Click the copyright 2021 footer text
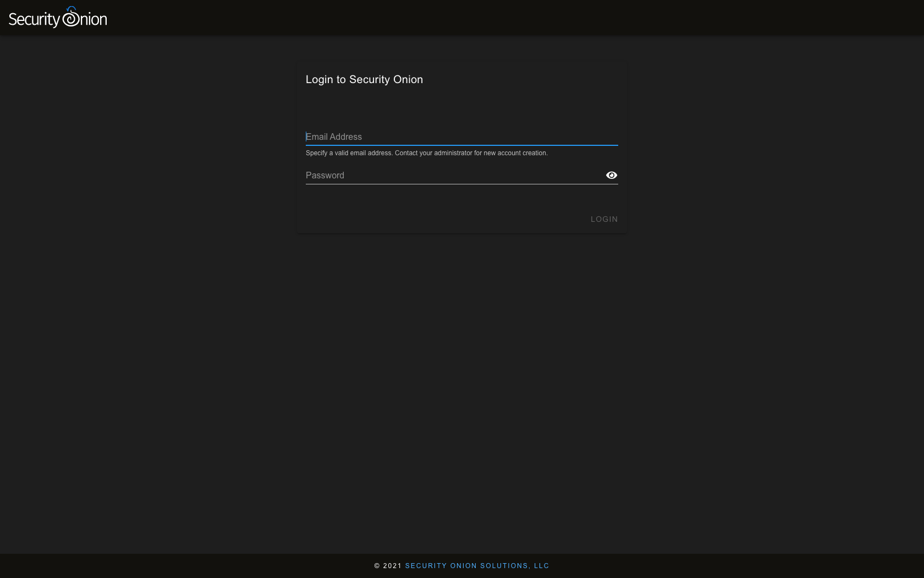The height and width of the screenshot is (578, 924). coord(387,565)
